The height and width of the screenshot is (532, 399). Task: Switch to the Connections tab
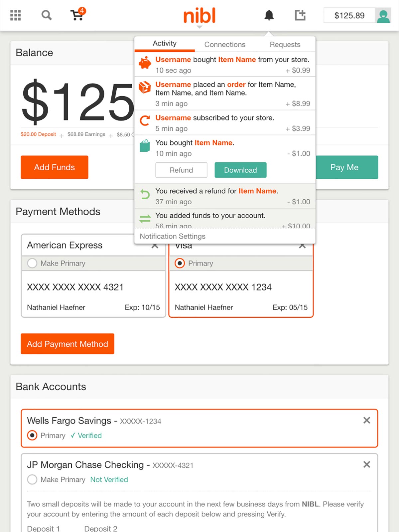tap(225, 44)
